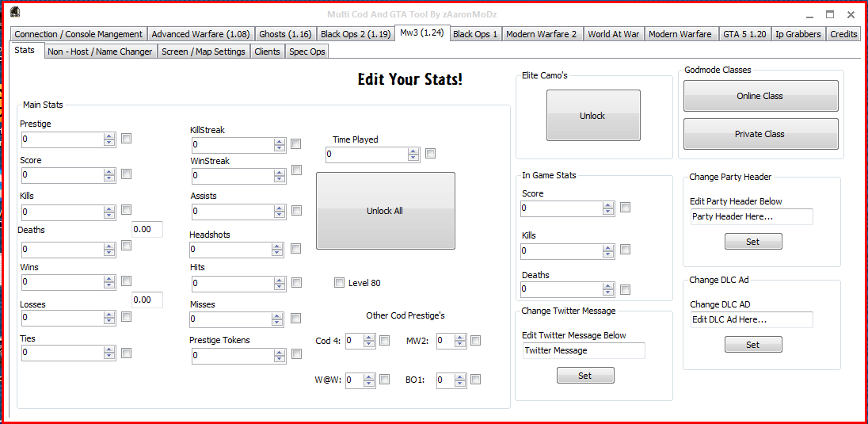868x424 pixels.
Task: Switch to Advanced Warfare (1.08) tab
Action: (x=202, y=34)
